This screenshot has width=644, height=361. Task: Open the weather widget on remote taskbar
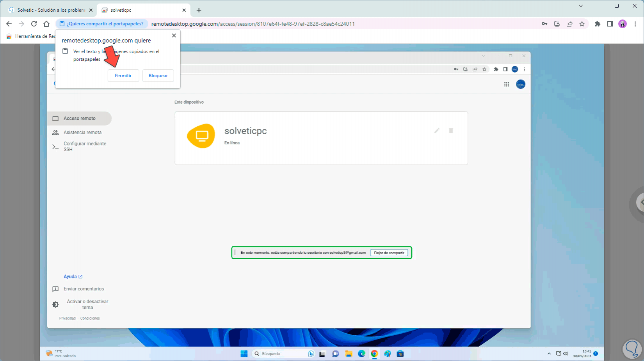click(x=61, y=354)
